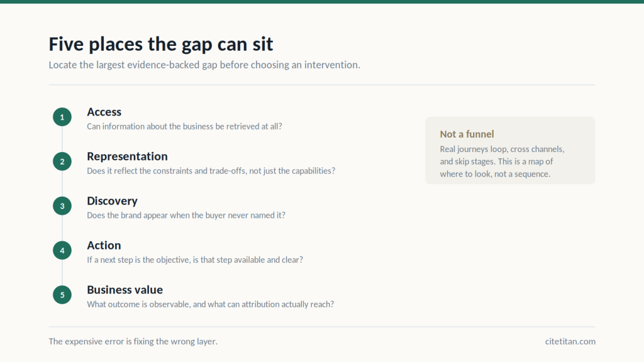Click the slide title "Five places the gap can sit"
This screenshot has width=644, height=362.
160,45
